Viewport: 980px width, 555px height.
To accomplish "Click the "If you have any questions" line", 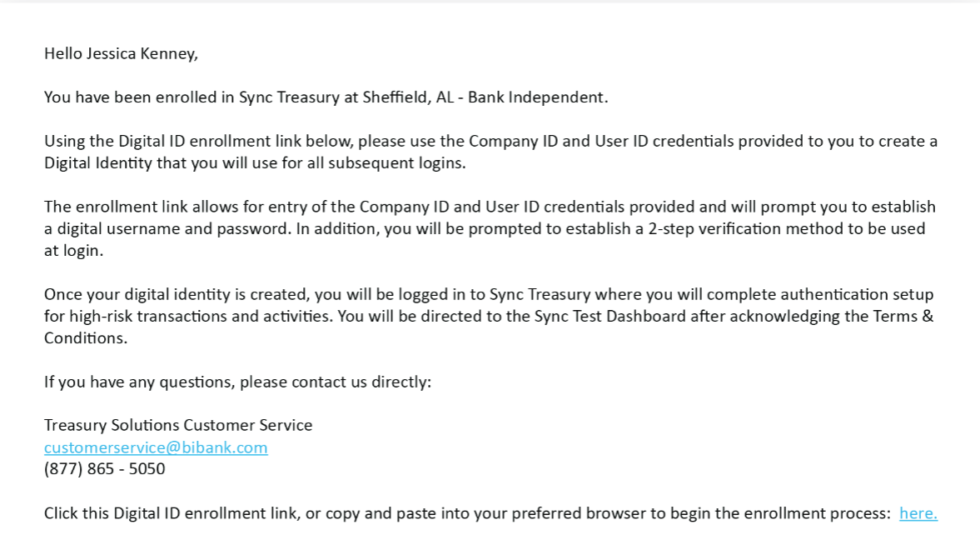I will coord(237,382).
